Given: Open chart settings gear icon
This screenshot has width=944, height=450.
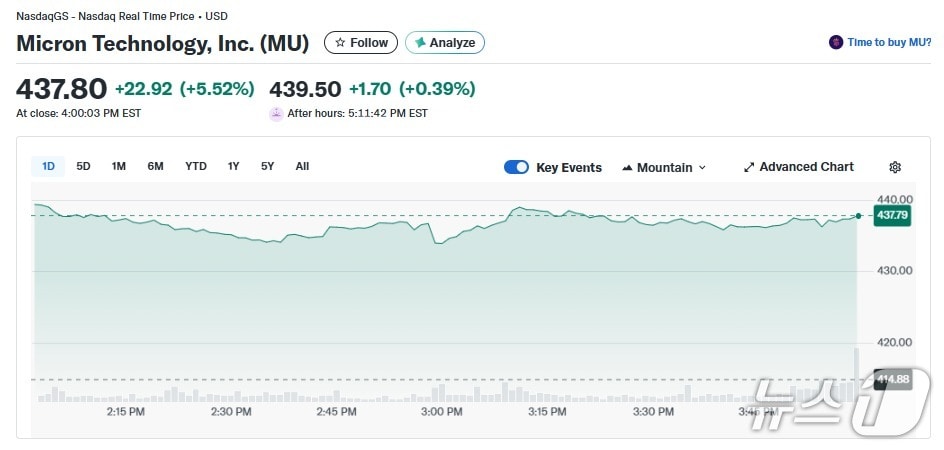Looking at the screenshot, I should (x=895, y=167).
